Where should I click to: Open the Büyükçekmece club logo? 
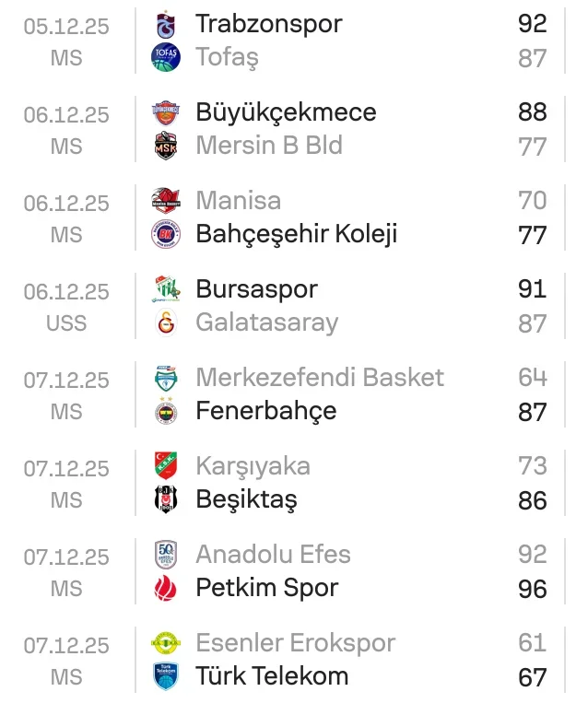coord(166,112)
